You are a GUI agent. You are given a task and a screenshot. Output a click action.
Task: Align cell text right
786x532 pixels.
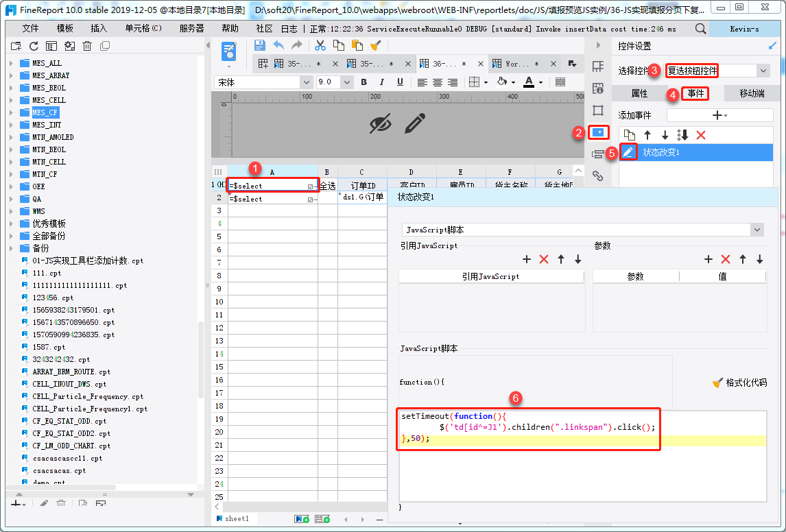tap(452, 82)
